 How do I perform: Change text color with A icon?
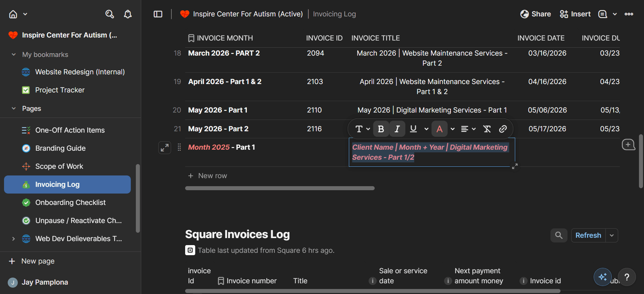tap(439, 129)
